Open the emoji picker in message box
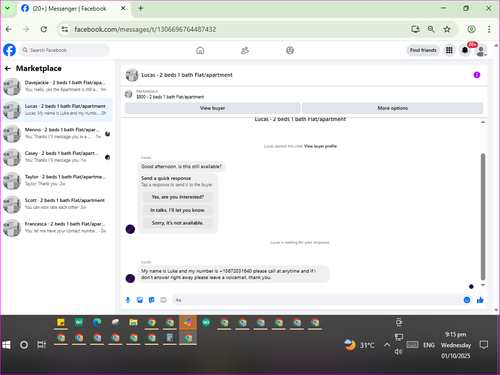 [x=467, y=300]
